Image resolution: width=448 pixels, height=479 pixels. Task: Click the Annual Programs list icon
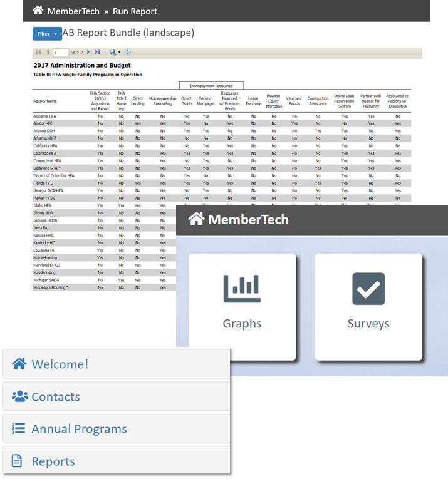pyautogui.click(x=18, y=428)
